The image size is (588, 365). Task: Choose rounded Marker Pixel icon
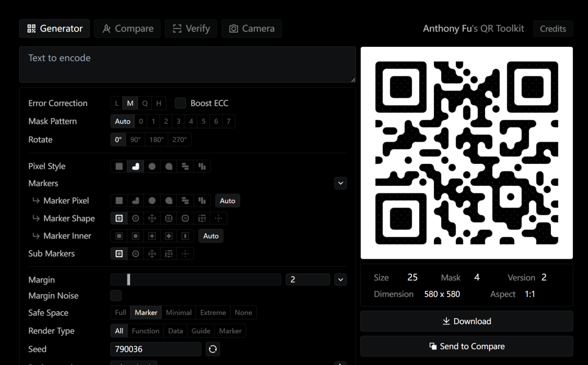tap(136, 200)
